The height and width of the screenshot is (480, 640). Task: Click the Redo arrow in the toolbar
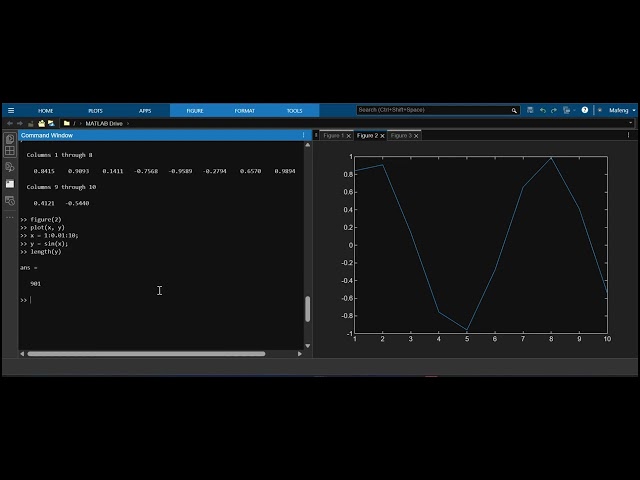pyautogui.click(x=553, y=110)
